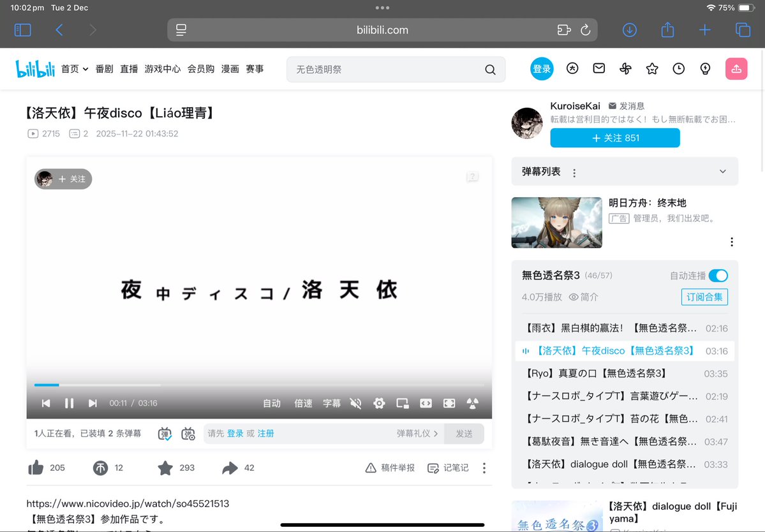The height and width of the screenshot is (532, 765).
Task: Unmute the video audio
Action: (355, 403)
